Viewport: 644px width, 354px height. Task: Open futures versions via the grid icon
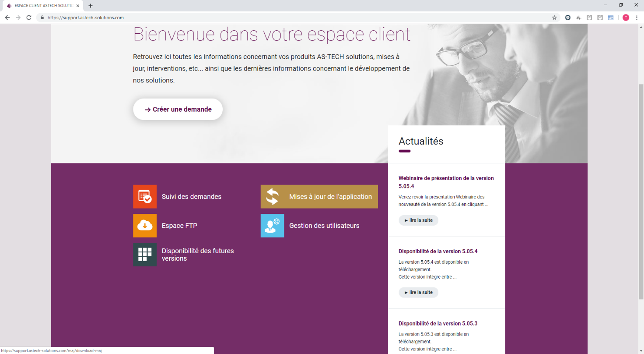point(144,255)
